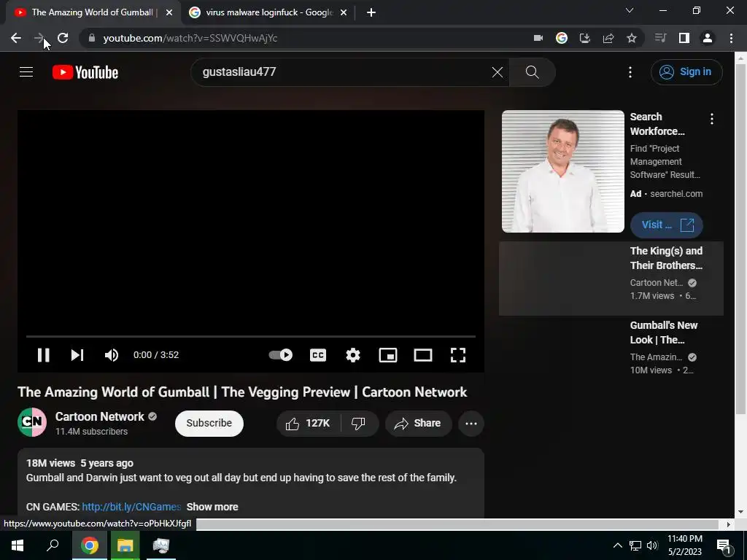Open media controls icon in toolbar

[x=661, y=38]
